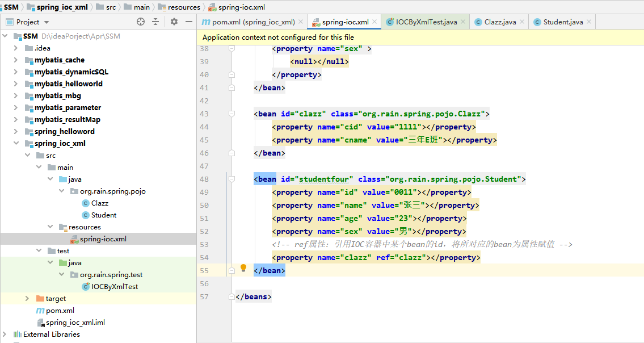This screenshot has height=343, width=644.
Task: Open the Project view dropdown
Action: [47, 22]
